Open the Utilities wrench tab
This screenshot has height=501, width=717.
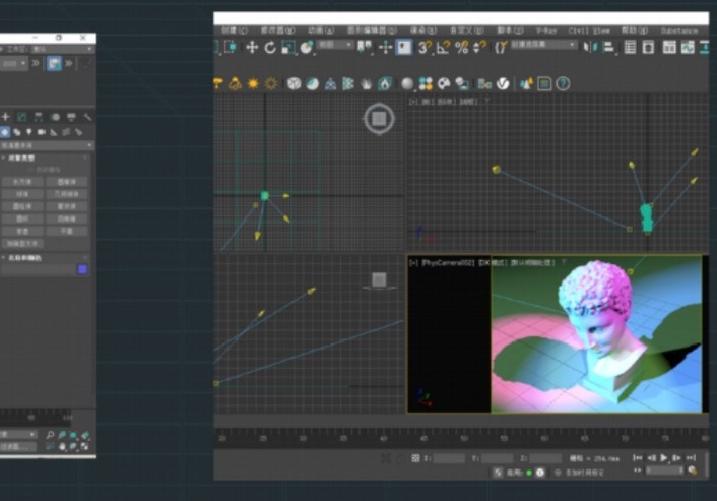point(87,117)
